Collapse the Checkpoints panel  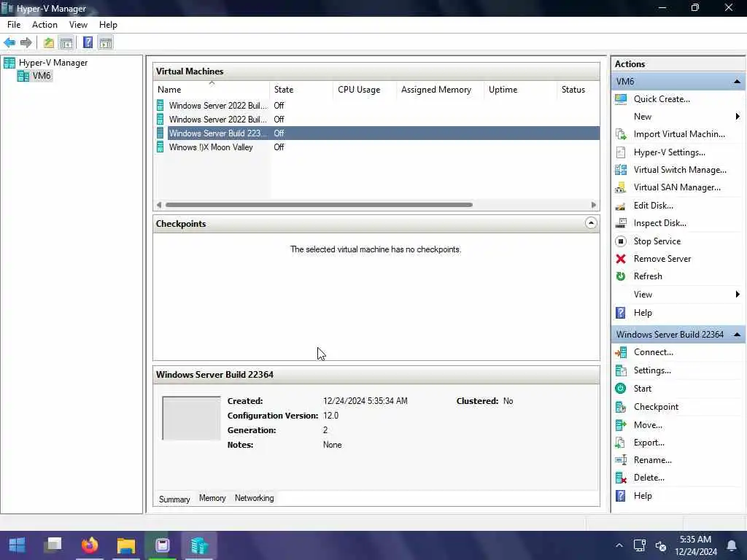pos(591,223)
